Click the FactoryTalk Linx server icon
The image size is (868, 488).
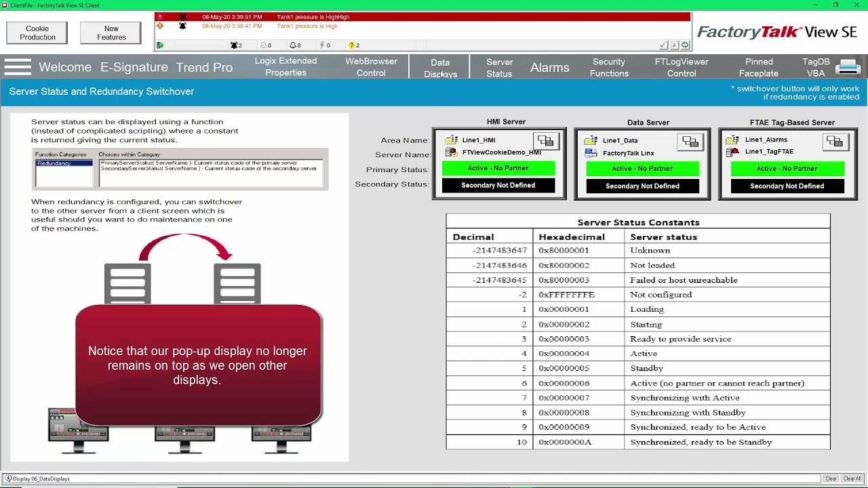click(x=591, y=153)
